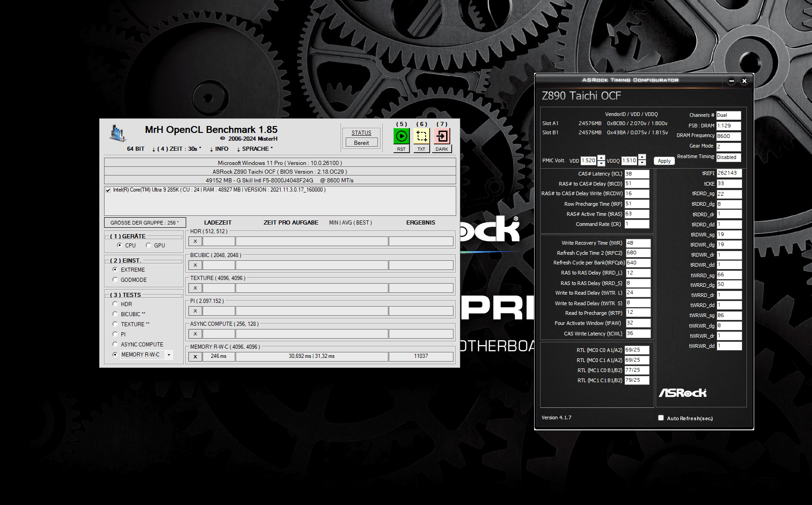Apply the PMIC voltage settings
This screenshot has width=812, height=505.
[664, 161]
